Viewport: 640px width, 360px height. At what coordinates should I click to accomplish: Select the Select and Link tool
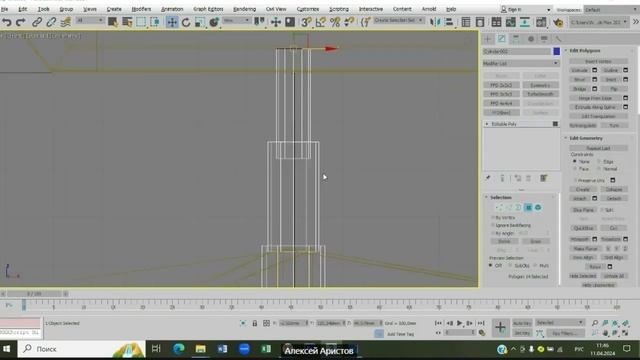(37, 22)
